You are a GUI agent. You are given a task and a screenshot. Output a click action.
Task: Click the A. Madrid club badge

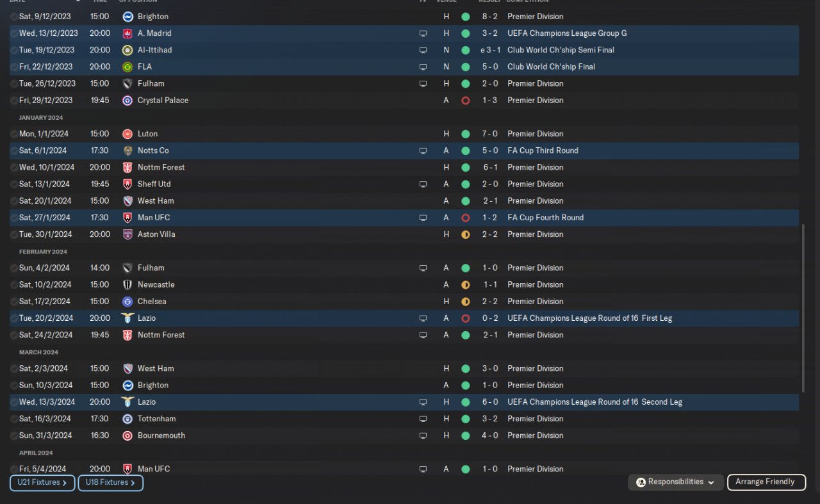[x=127, y=33]
